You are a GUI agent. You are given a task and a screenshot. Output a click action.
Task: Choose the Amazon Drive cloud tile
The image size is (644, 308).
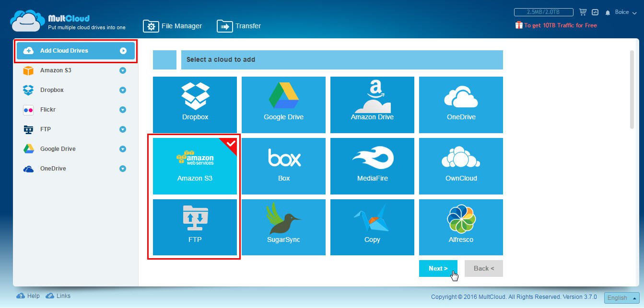[x=372, y=105]
